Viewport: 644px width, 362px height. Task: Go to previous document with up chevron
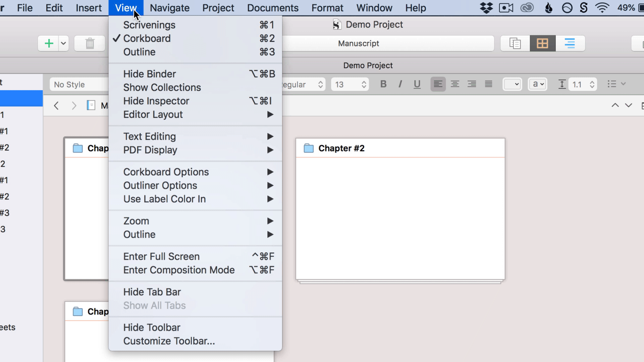(615, 105)
